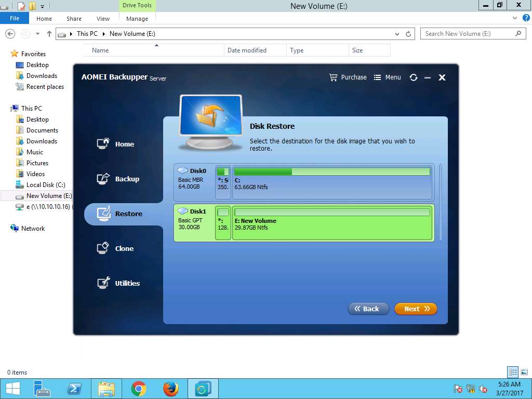
Task: Click This PC in address breadcrumb
Action: coord(87,34)
